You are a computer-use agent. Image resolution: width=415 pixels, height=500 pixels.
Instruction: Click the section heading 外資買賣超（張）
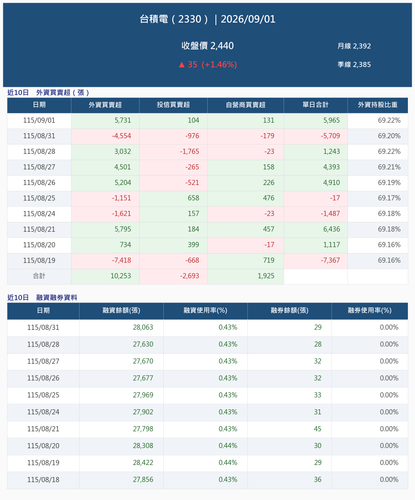click(63, 92)
